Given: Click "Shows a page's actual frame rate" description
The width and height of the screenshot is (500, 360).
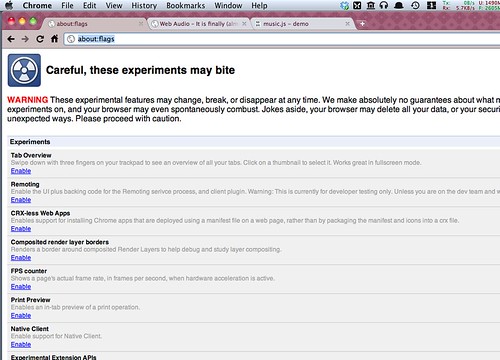Looking at the screenshot, I should click(x=143, y=278).
